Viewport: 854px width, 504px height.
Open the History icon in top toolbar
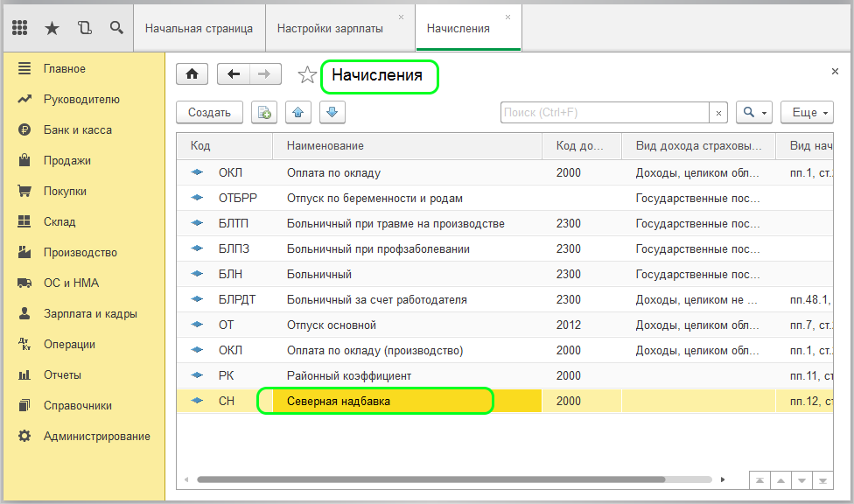click(x=84, y=28)
